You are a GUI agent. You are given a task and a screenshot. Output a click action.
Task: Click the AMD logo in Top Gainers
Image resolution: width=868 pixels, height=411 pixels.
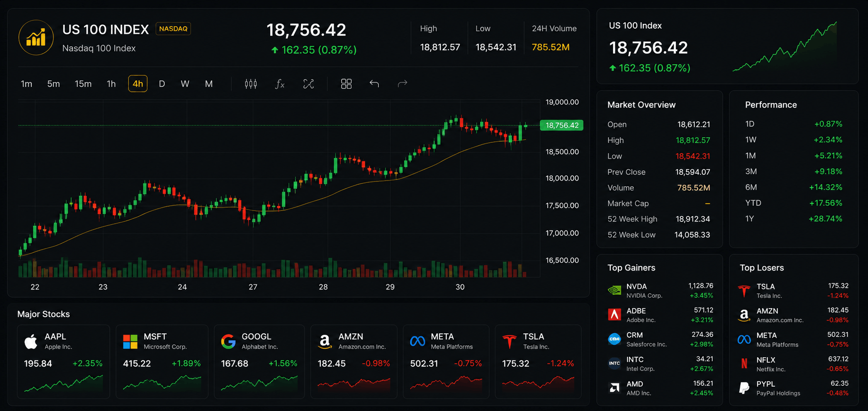tap(615, 388)
